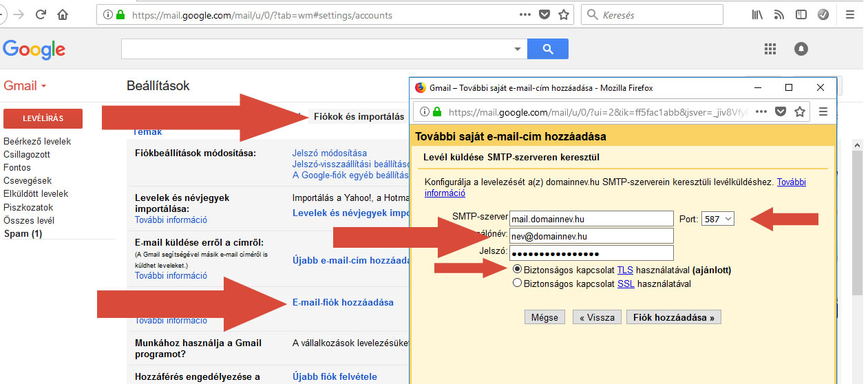Select secure connection using TLS

(518, 270)
